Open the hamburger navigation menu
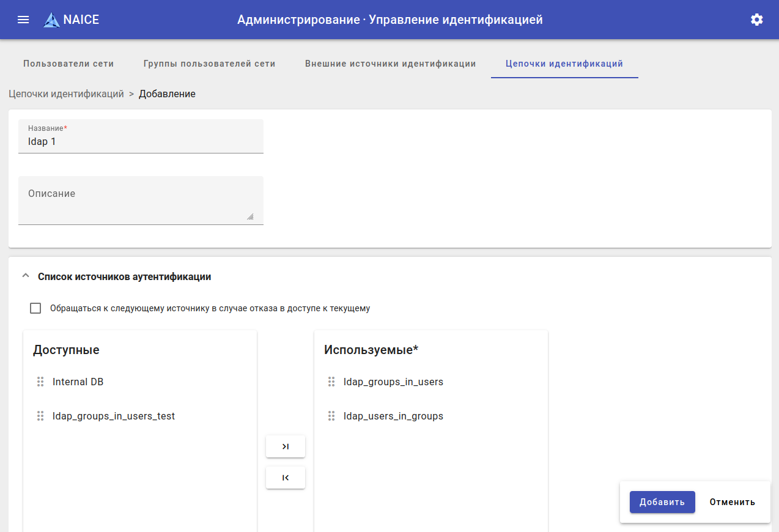The image size is (779, 532). pos(23,20)
